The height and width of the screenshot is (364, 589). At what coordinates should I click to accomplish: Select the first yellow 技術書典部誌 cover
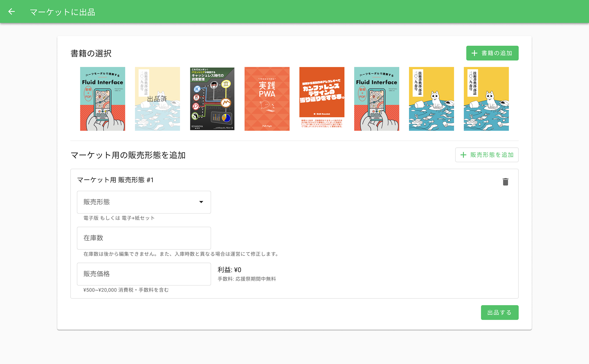pyautogui.click(x=431, y=99)
